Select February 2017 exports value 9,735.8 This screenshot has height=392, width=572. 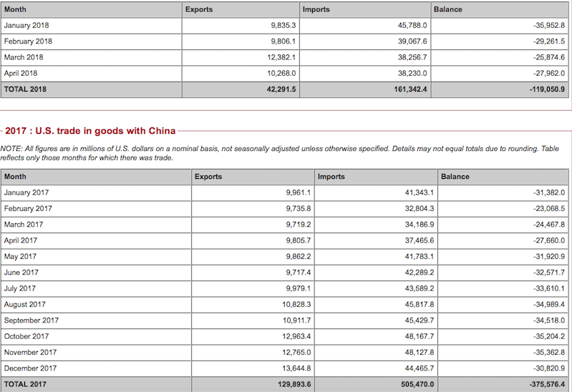pyautogui.click(x=299, y=209)
